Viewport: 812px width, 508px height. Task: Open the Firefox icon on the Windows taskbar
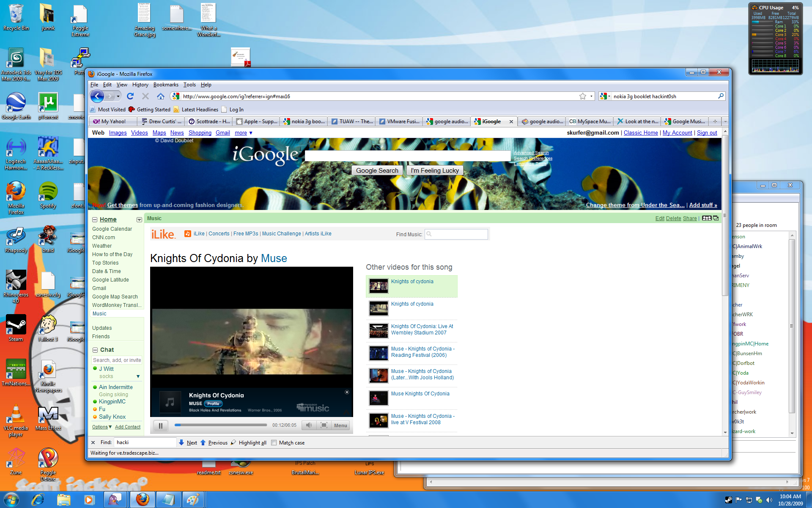point(142,500)
